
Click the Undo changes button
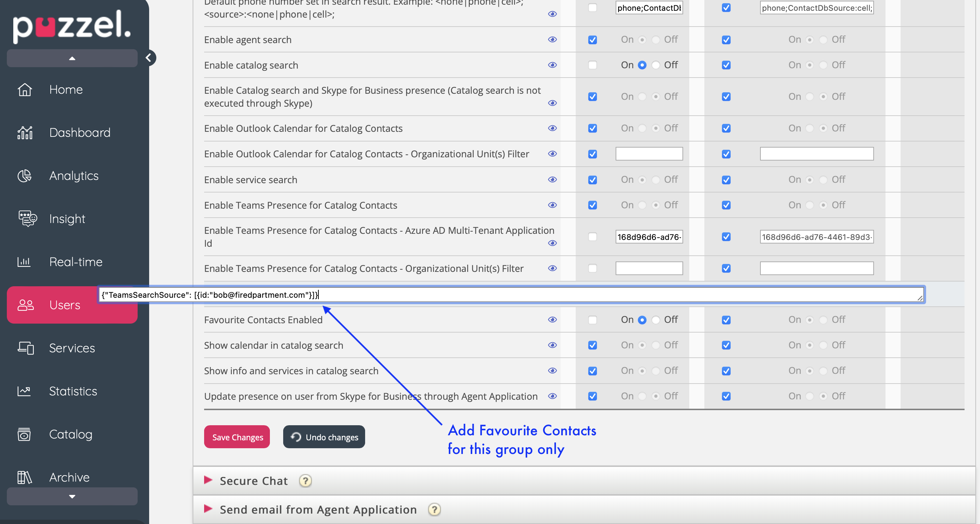[324, 437]
